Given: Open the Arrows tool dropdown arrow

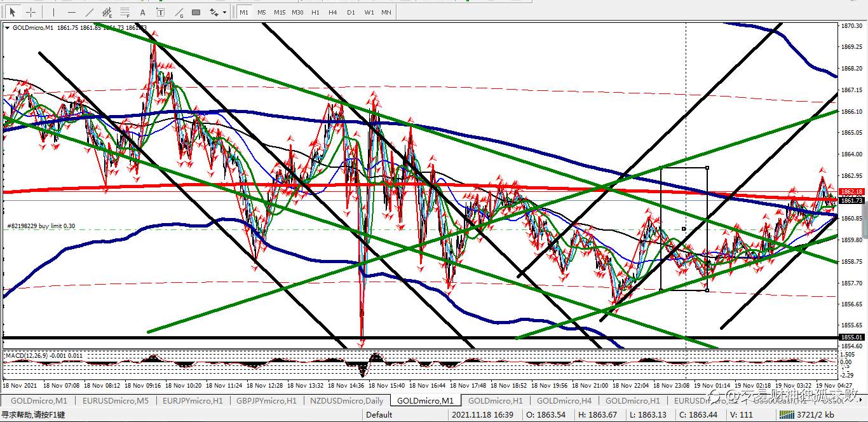Looking at the screenshot, I should click(224, 12).
